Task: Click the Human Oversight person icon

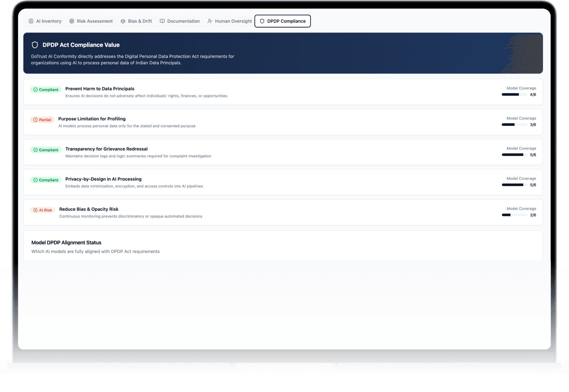Action: 210,21
